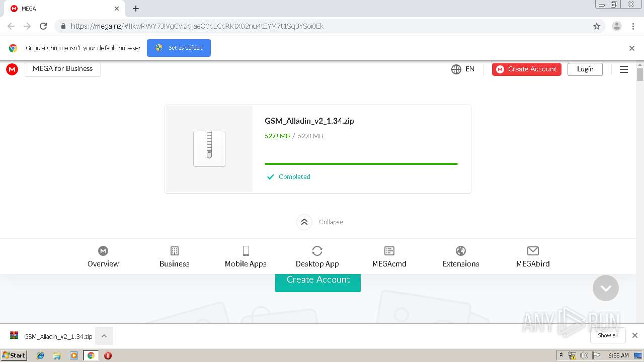This screenshot has height=362, width=644.
Task: Open the MEGAcmd tab
Action: coord(389,256)
